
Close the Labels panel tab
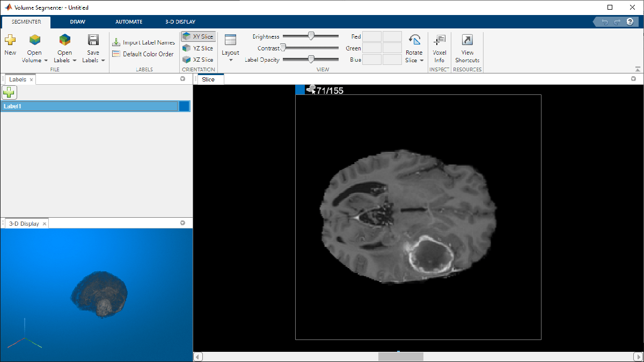tap(32, 80)
